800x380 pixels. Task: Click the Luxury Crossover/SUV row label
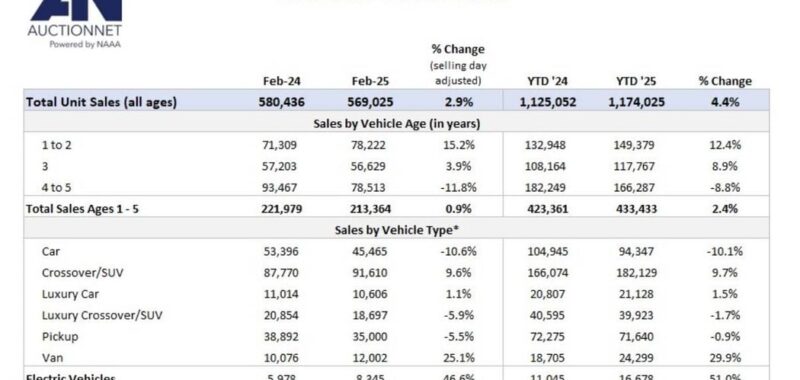coord(102,315)
